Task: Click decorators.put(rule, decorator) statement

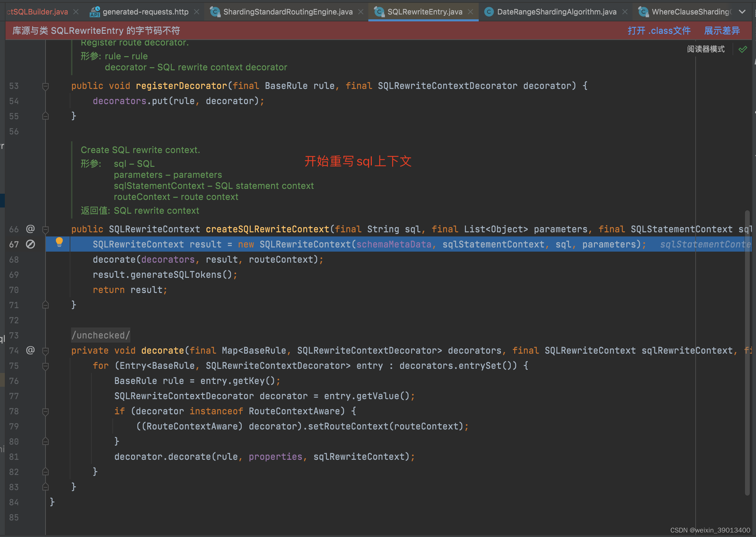Action: click(178, 101)
